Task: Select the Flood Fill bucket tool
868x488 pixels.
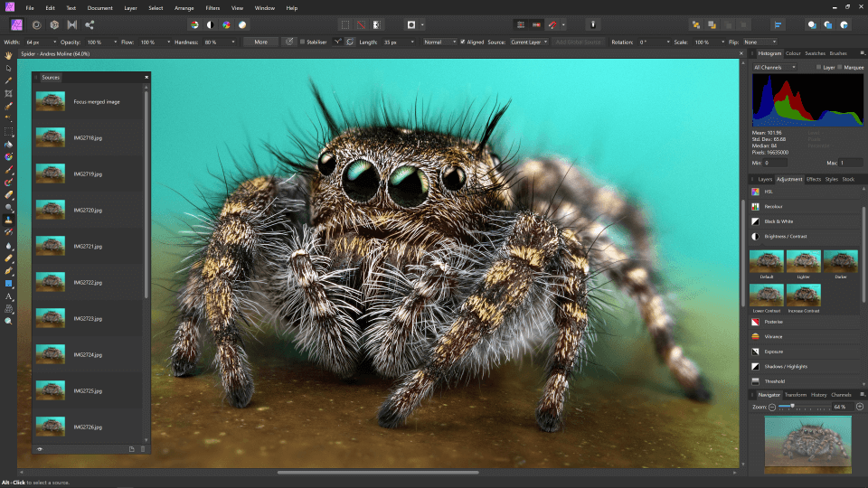Action: [x=8, y=145]
